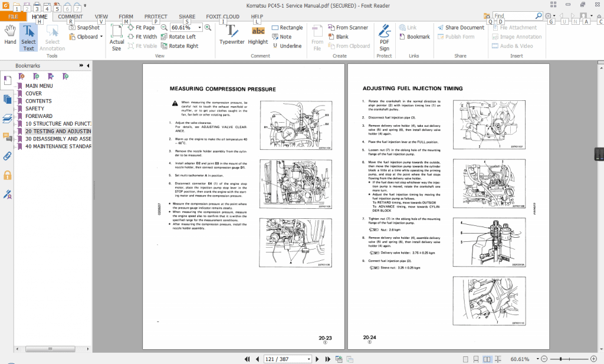604x364 pixels.
Task: Click the zoom out magnifier in ribbon
Action: 164,27
